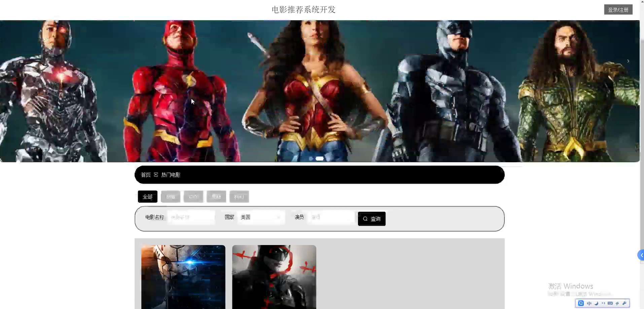Click the 首页 breadcrumb link
Image resolution: width=644 pixels, height=309 pixels.
click(x=146, y=175)
